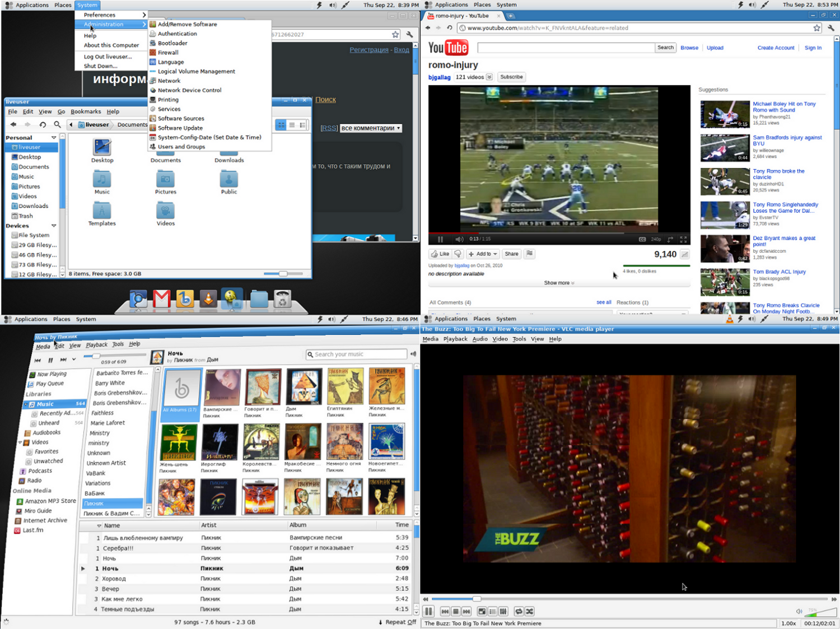The image size is (840, 629).
Task: Mute the YouTube player volume
Action: 459,239
